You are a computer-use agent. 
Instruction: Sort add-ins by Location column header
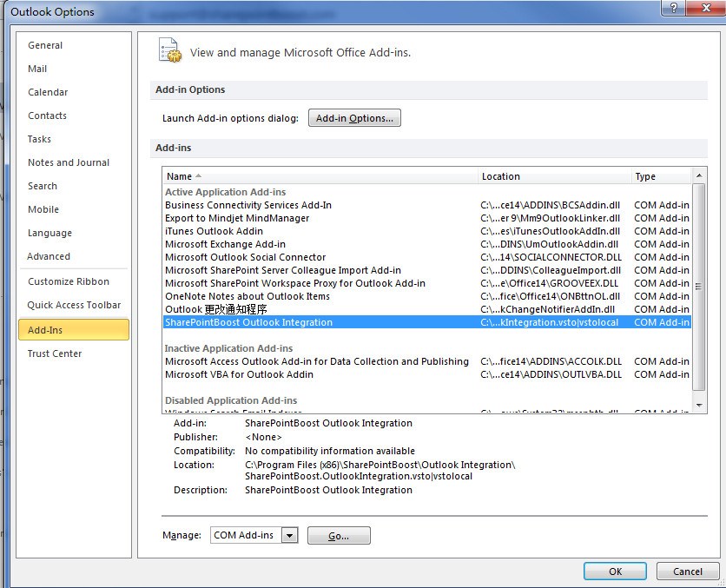coord(554,176)
